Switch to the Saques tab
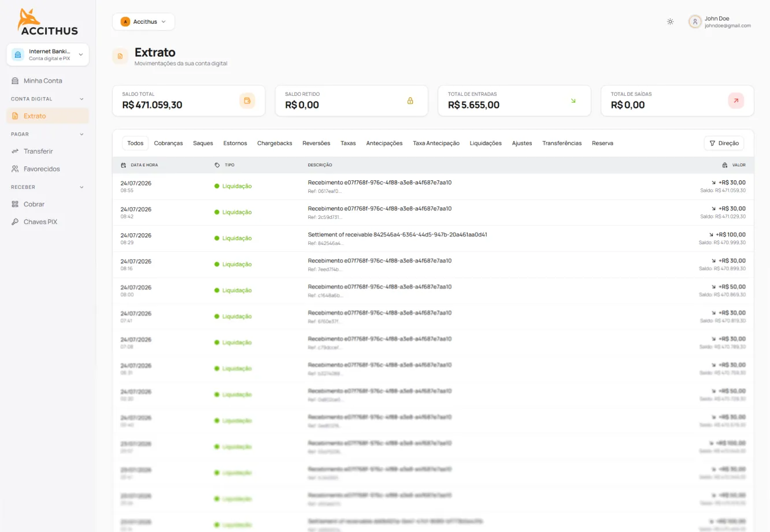Viewport: 770px width, 532px height. pos(203,143)
